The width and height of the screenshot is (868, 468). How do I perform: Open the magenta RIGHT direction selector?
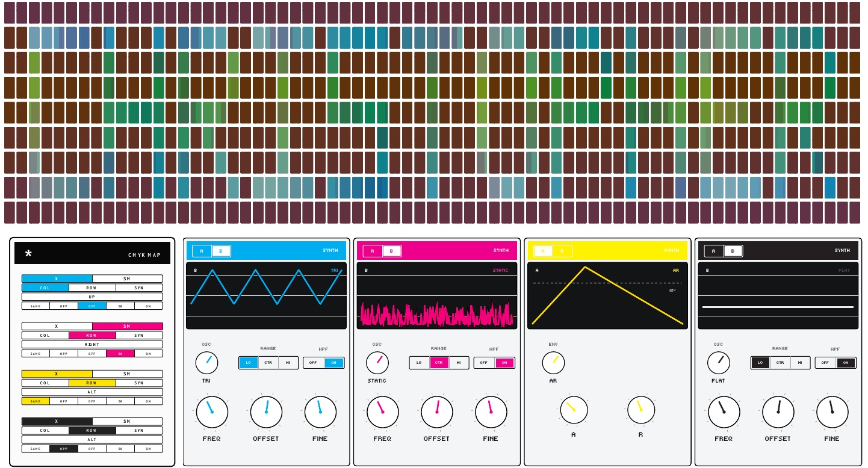(x=92, y=344)
